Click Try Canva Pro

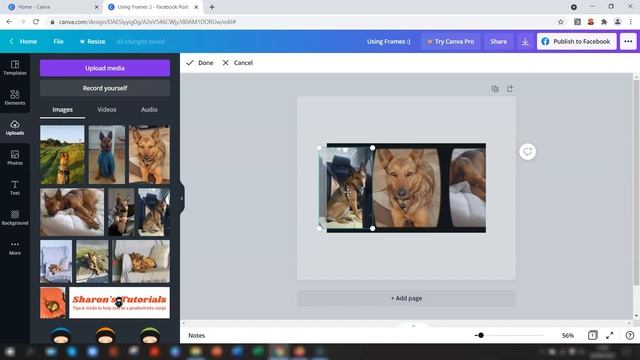pyautogui.click(x=451, y=42)
